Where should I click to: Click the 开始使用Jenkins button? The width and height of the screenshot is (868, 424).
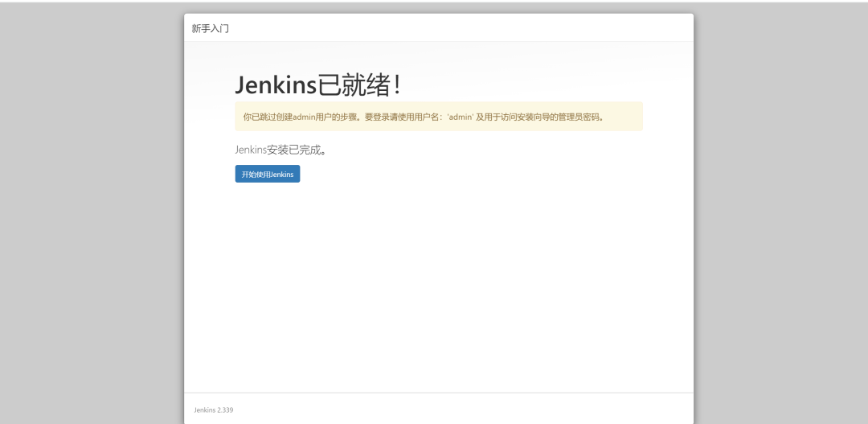click(268, 174)
